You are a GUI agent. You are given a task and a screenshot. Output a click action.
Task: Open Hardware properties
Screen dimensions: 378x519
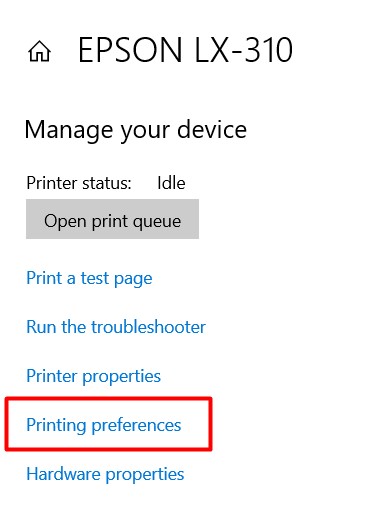click(105, 474)
